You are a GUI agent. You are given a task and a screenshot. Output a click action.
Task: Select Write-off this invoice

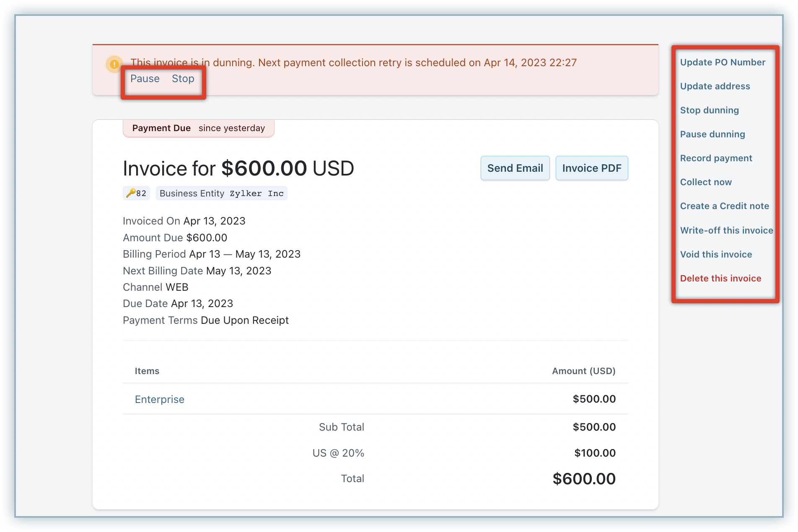(726, 230)
